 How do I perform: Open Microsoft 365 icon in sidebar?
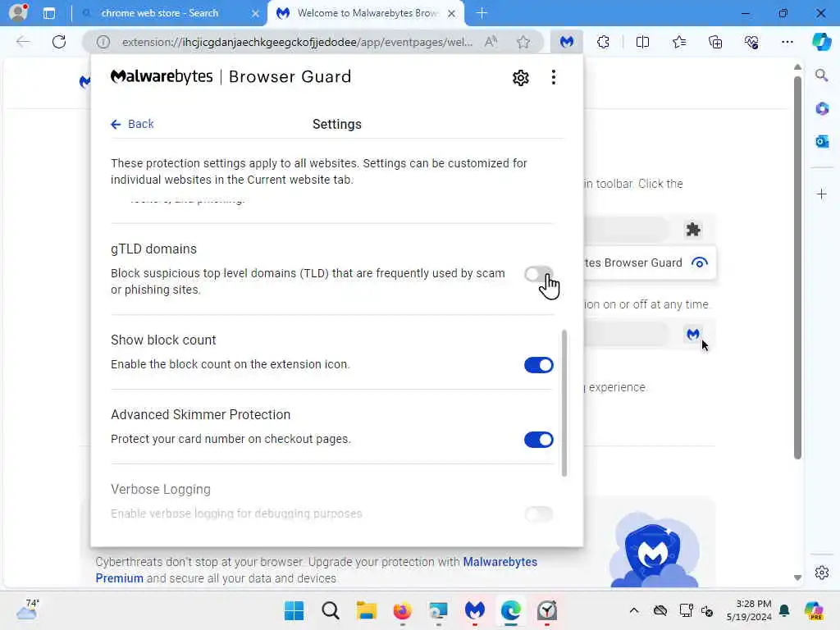[x=822, y=109]
